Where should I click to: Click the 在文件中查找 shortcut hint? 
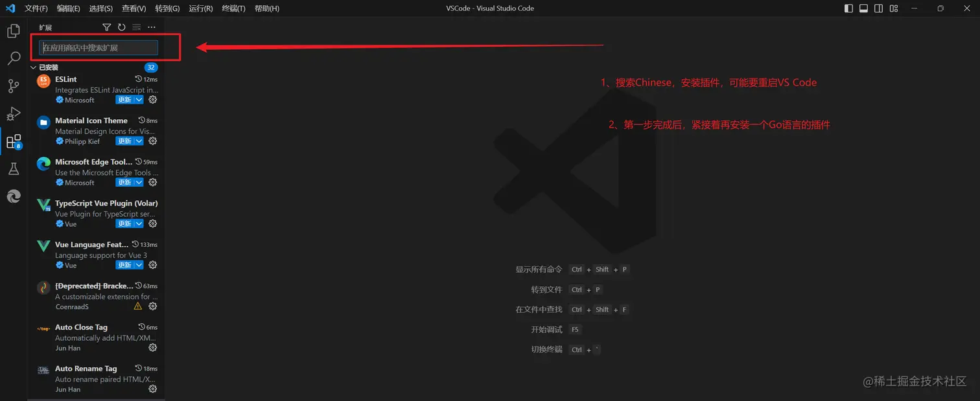coord(539,310)
